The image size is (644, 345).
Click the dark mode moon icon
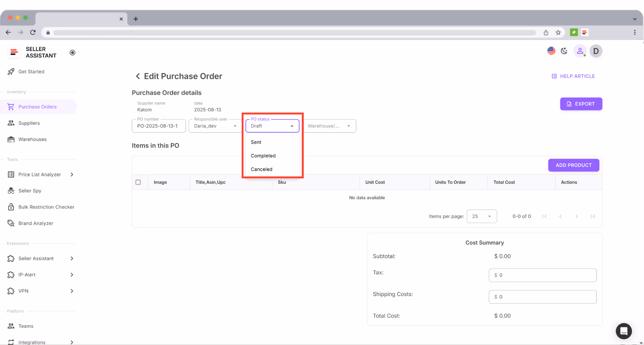tap(564, 51)
